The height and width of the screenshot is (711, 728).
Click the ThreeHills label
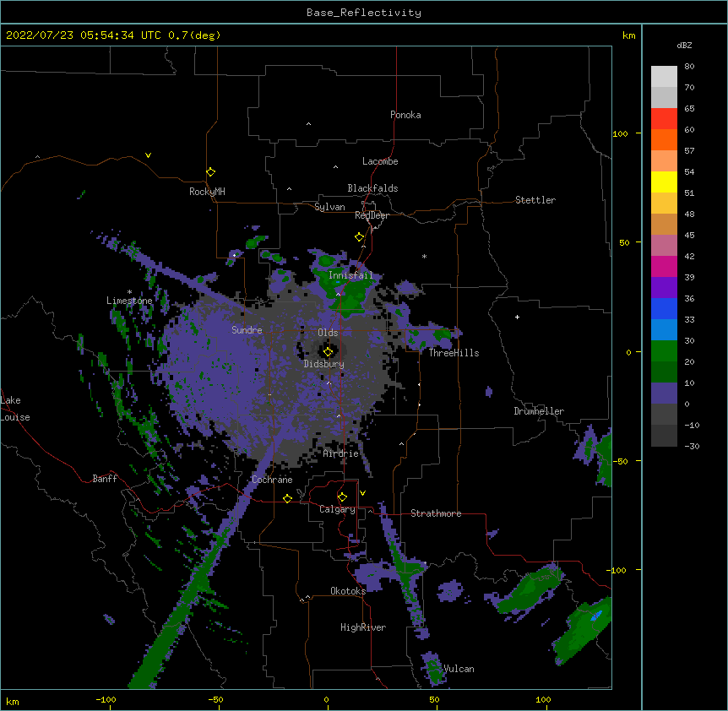pos(454,353)
